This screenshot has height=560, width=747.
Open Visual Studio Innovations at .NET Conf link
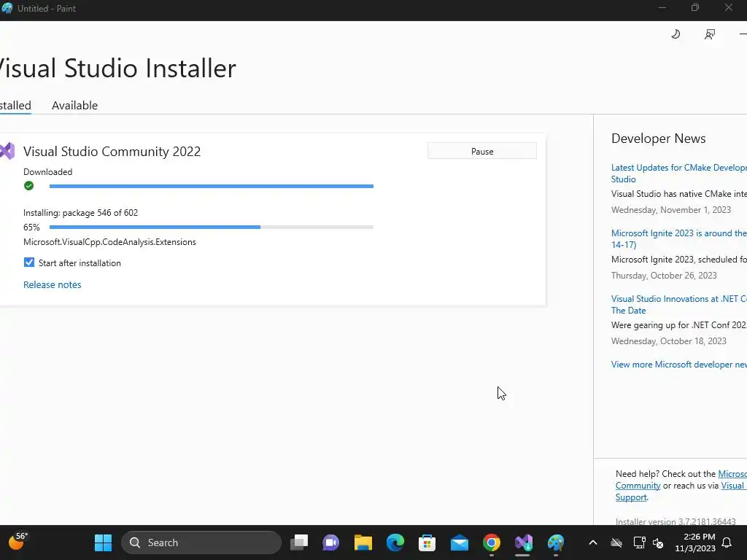pos(679,305)
